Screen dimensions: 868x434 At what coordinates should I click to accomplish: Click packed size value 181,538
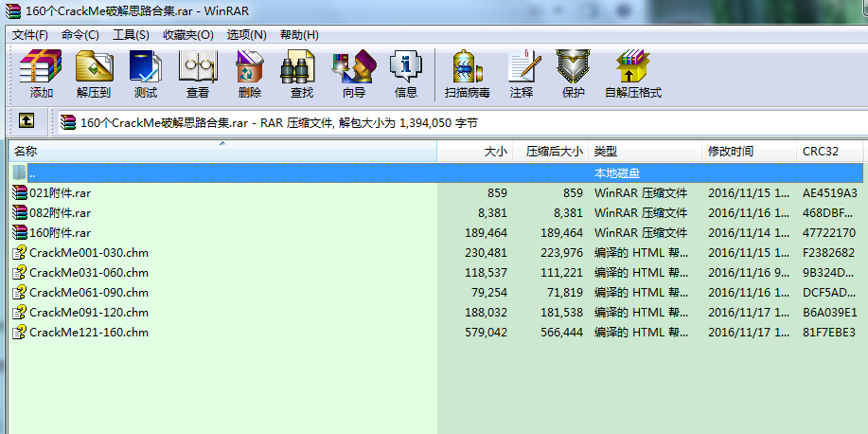[560, 313]
